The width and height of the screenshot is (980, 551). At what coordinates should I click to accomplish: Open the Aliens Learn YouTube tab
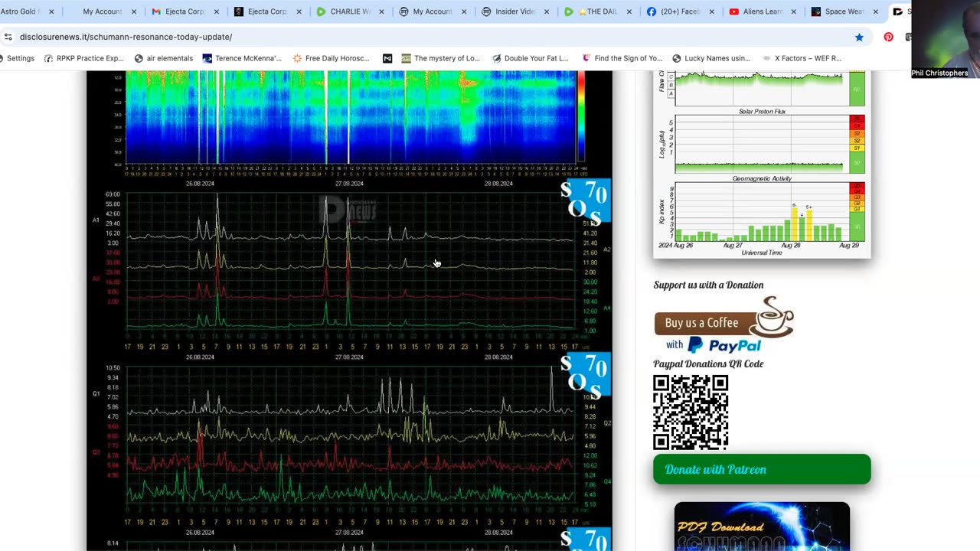(756, 11)
